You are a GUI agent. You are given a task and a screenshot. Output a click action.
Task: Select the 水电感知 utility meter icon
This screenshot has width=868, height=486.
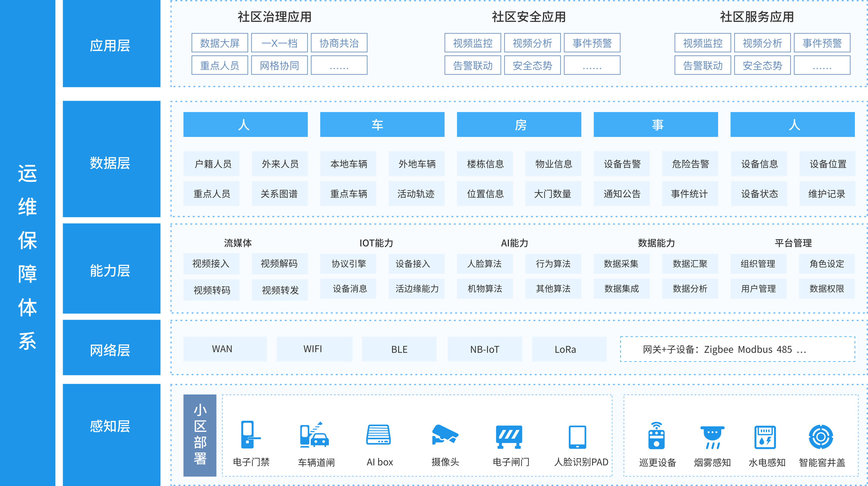765,437
